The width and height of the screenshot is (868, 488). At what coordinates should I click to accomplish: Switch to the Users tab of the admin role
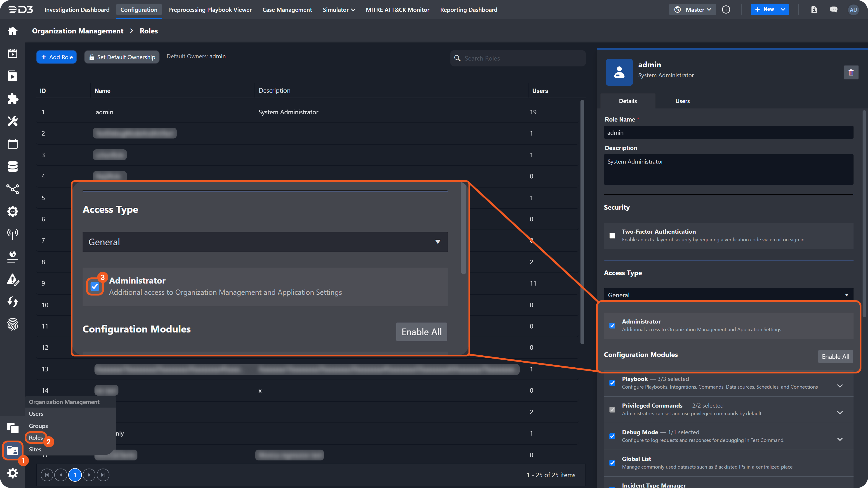tap(682, 101)
